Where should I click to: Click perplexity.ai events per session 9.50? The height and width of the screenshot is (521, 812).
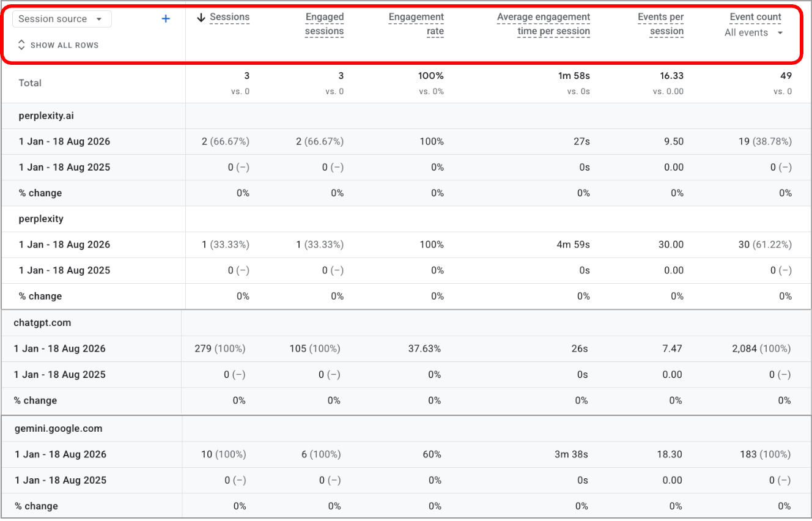pos(674,142)
